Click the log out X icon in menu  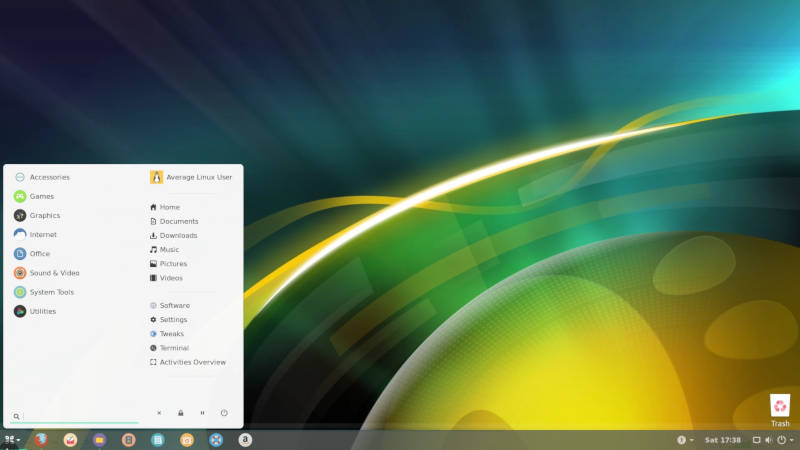tap(159, 413)
